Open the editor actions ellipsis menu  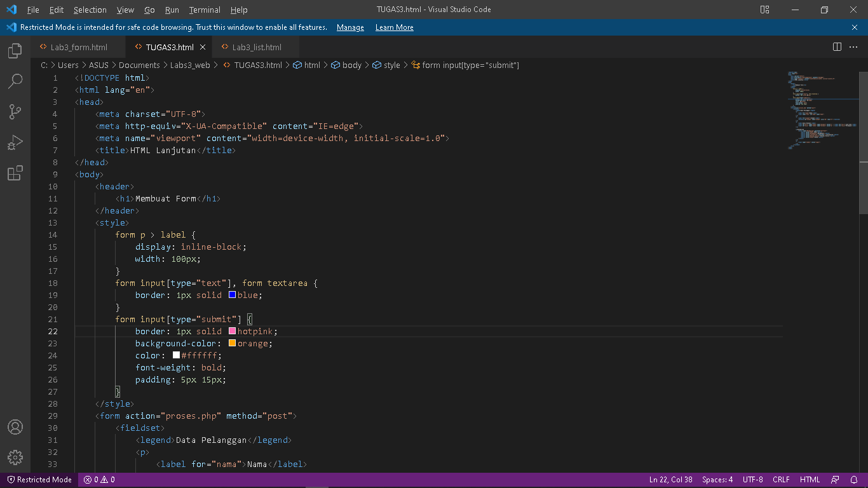tap(854, 46)
